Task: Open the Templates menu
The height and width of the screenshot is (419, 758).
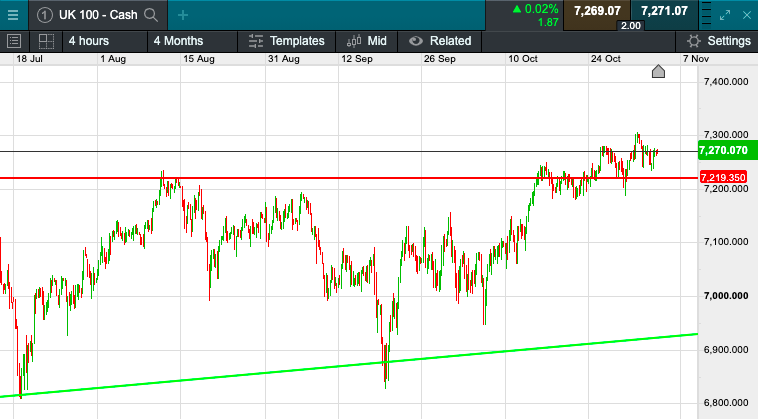Action: click(x=287, y=41)
